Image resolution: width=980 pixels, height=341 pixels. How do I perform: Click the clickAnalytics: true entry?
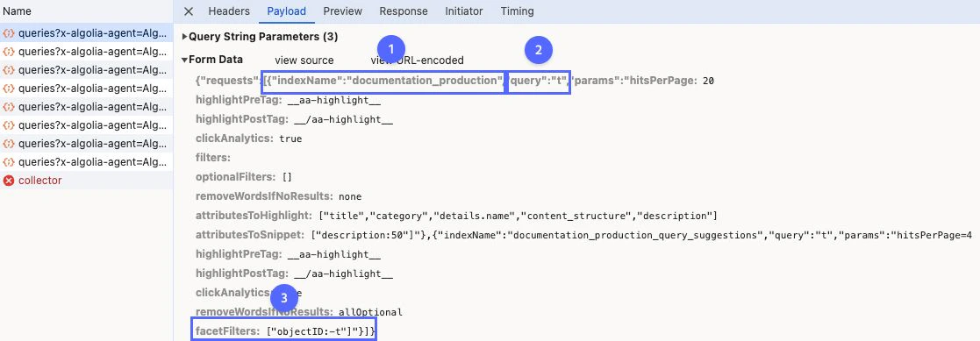pos(248,138)
